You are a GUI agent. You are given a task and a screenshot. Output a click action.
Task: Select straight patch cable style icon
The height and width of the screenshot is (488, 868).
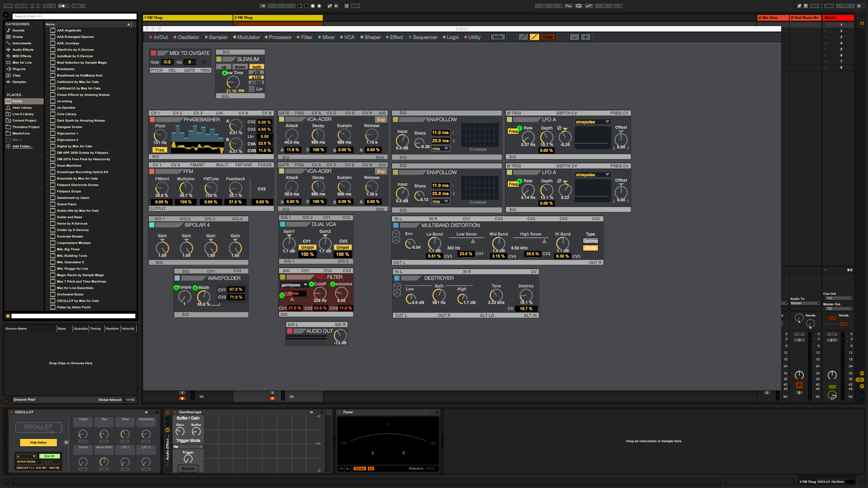(523, 37)
